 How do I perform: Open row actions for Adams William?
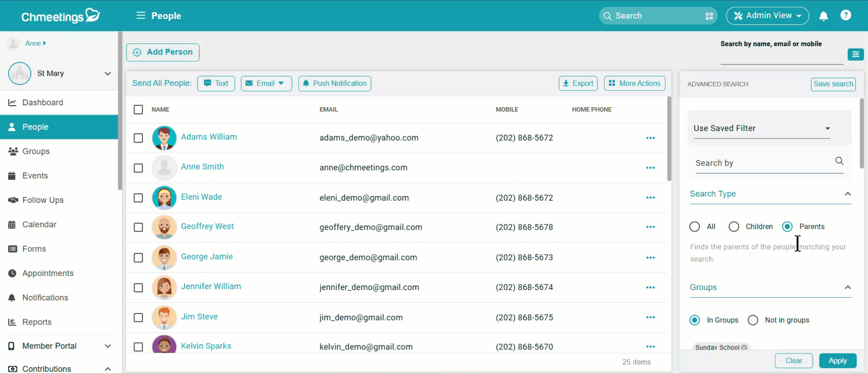(x=650, y=138)
